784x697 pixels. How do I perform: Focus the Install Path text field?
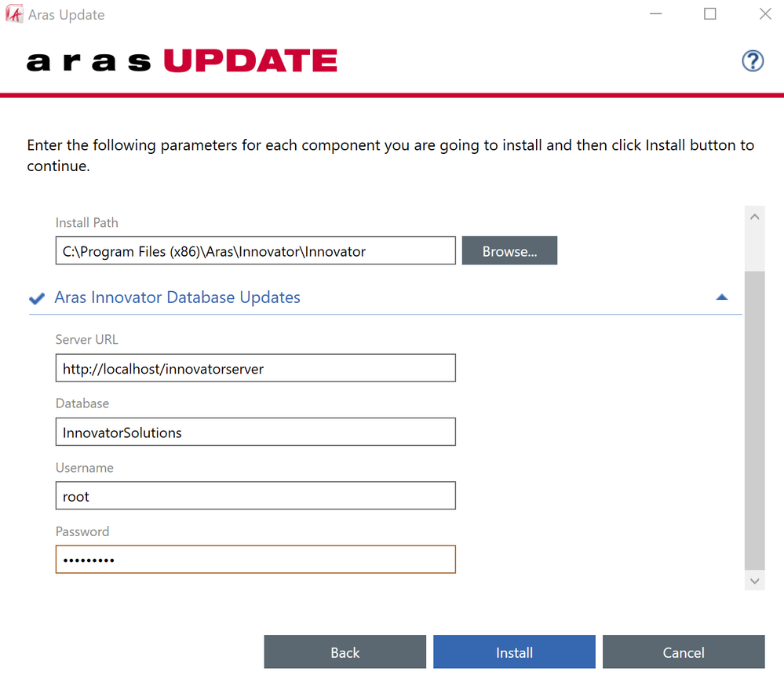(255, 251)
